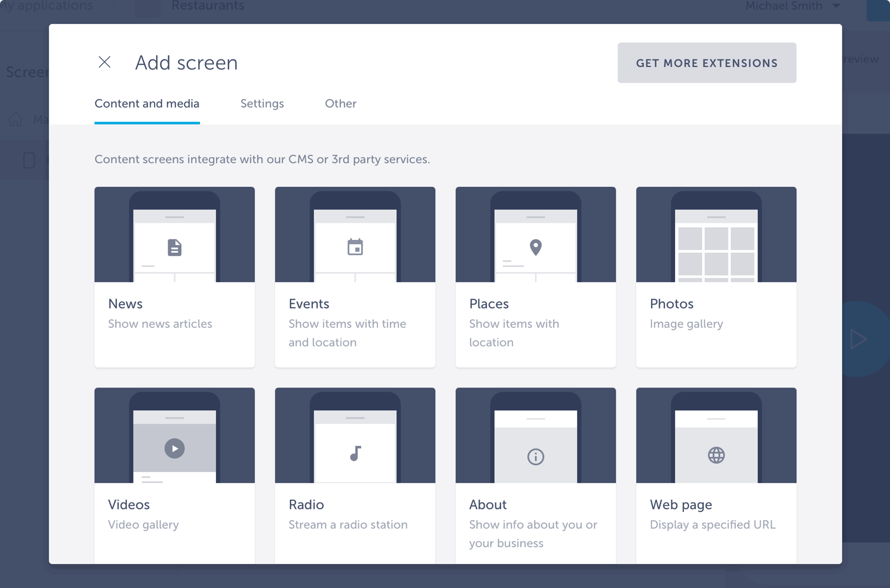Choose the Radio card description

point(348,525)
